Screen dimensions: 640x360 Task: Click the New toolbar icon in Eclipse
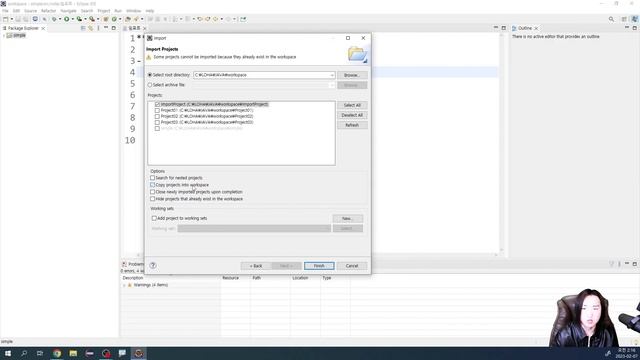6,19
